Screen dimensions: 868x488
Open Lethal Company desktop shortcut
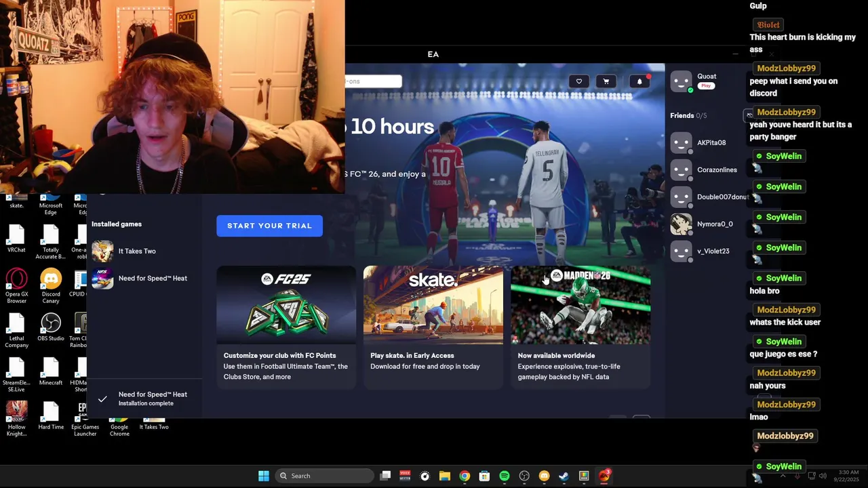pyautogui.click(x=16, y=331)
